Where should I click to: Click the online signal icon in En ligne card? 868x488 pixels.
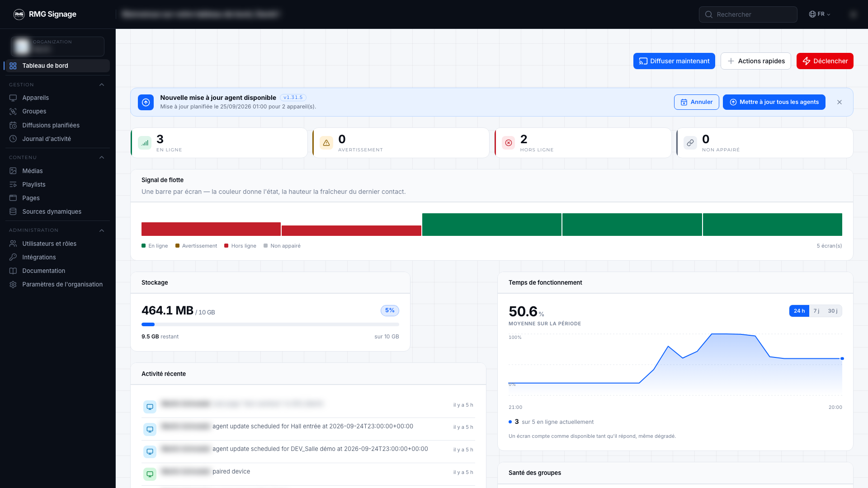coord(145,143)
